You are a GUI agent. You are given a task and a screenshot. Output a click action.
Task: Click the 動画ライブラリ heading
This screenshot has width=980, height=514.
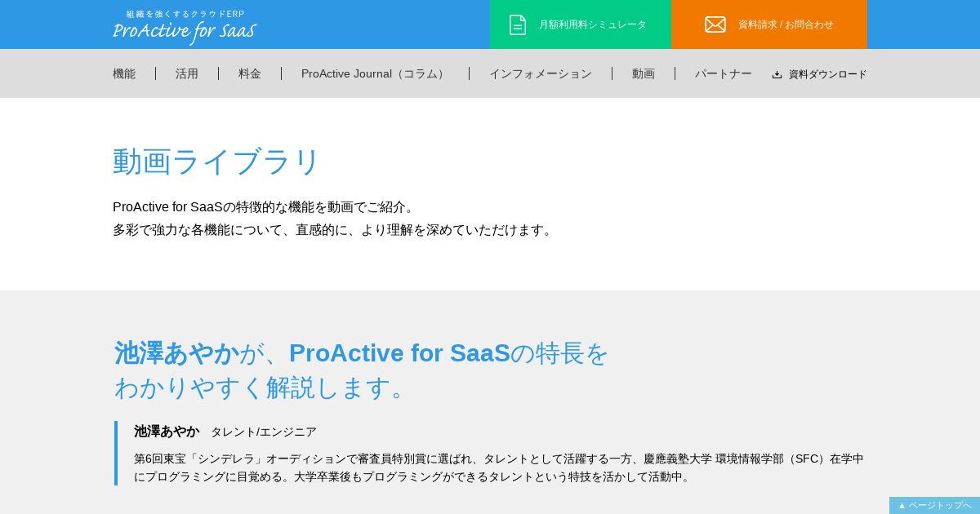point(216,162)
